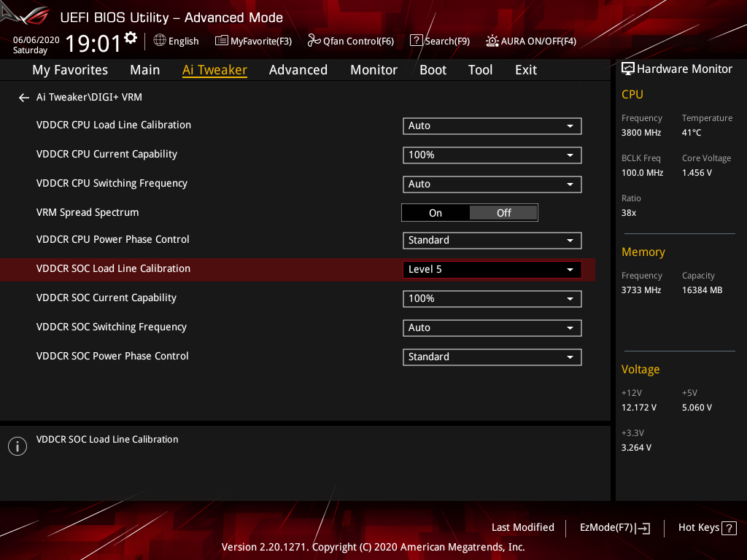Viewport: 747px width, 560px height.
Task: Open VDDCR CPU Load Line Calibration dropdown
Action: point(492,126)
